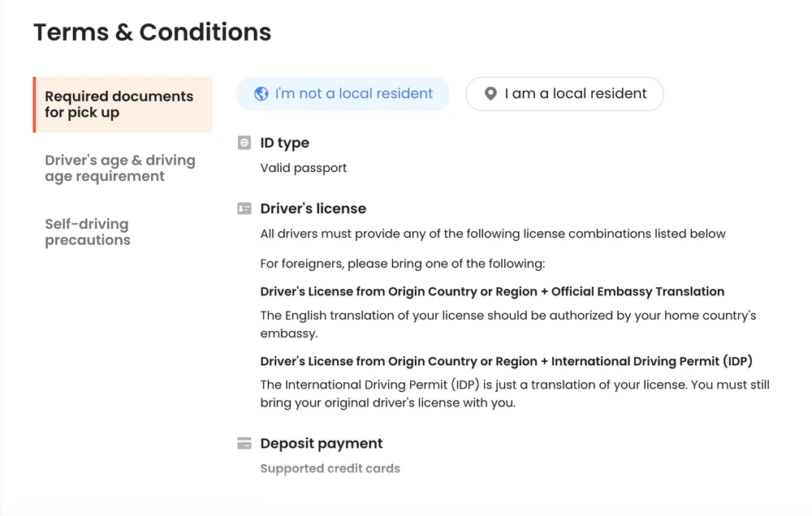Click the ID type section icon
The image size is (812, 516).
click(x=244, y=143)
